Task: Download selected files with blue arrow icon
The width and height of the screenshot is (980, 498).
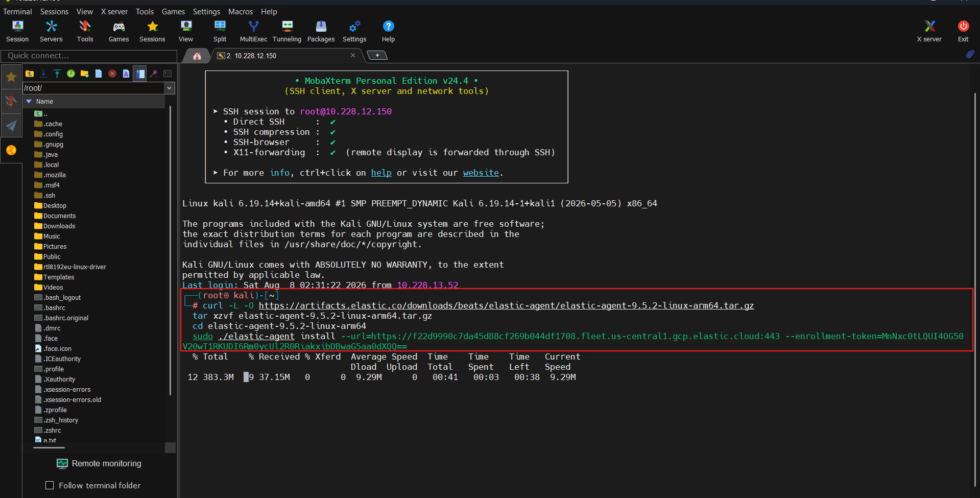Action: pyautogui.click(x=43, y=74)
